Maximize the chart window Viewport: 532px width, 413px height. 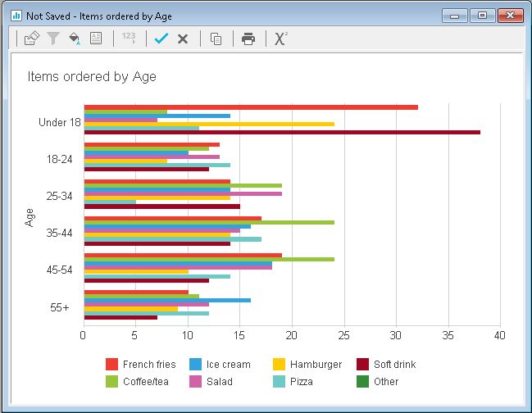[482, 15]
